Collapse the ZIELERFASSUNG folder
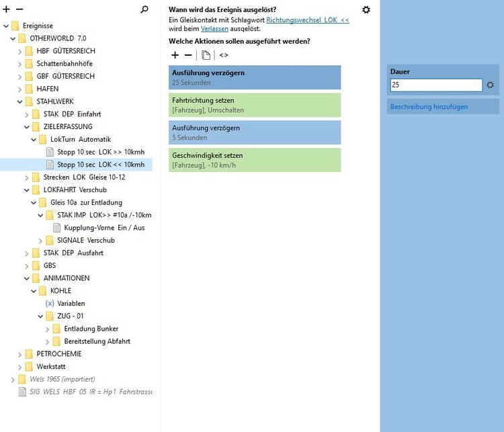The image size is (504, 432). (27, 127)
